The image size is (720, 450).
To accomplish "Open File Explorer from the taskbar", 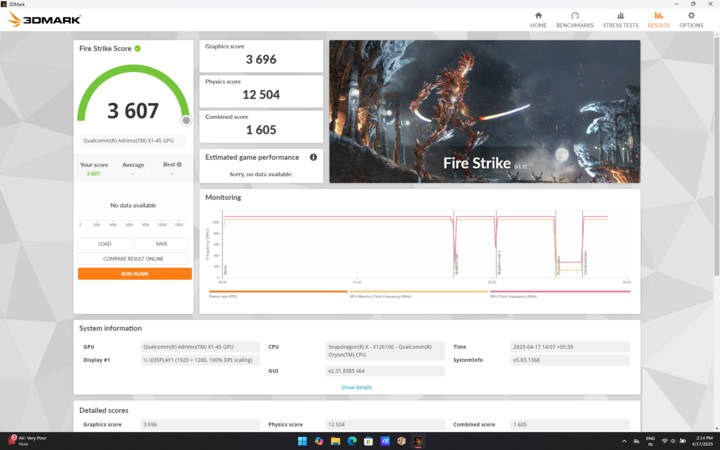I will 335,441.
